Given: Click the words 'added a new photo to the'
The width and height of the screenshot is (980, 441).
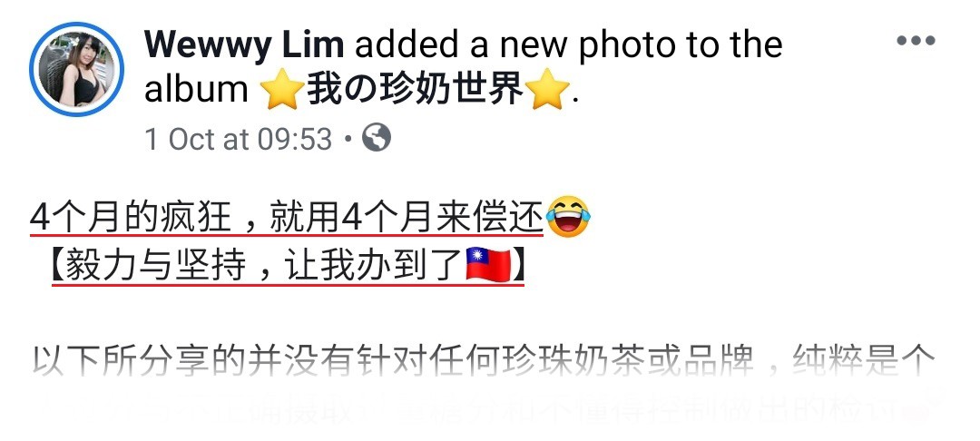Looking at the screenshot, I should 569,44.
